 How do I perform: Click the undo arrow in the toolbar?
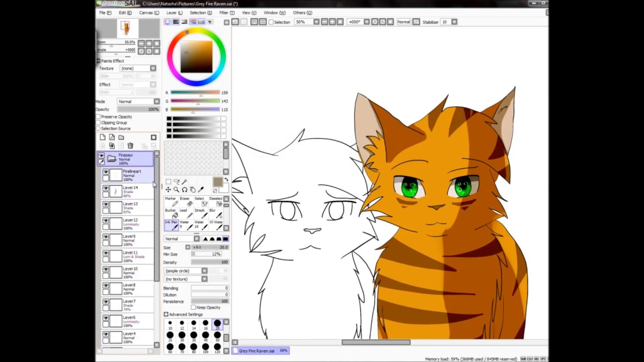coord(235,22)
